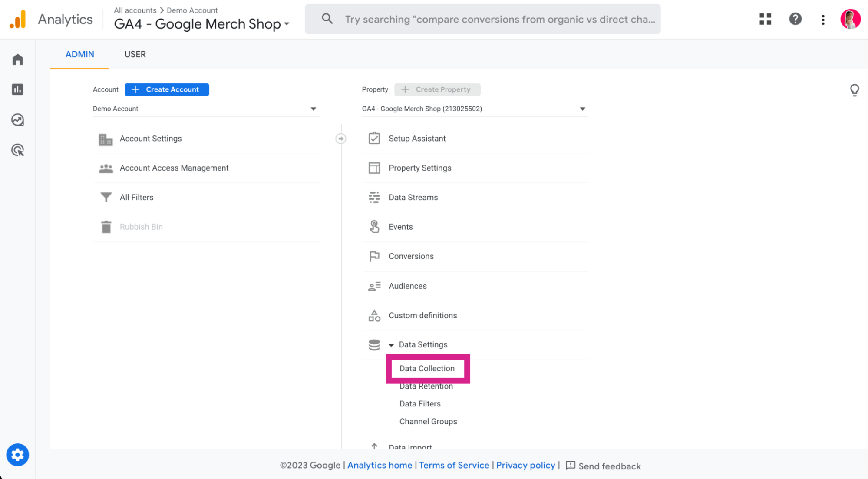868x479 pixels.
Task: Click the Setup Assistant checkbox icon
Action: click(x=374, y=139)
